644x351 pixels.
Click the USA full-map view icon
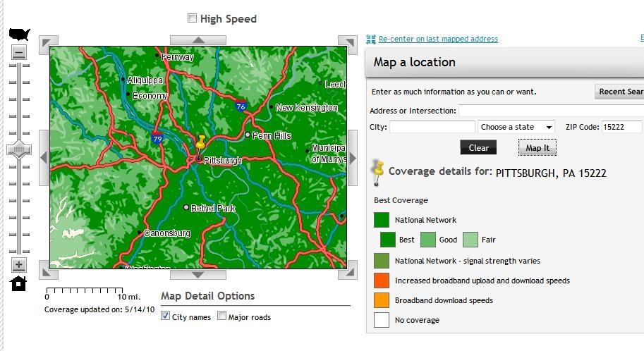point(19,35)
